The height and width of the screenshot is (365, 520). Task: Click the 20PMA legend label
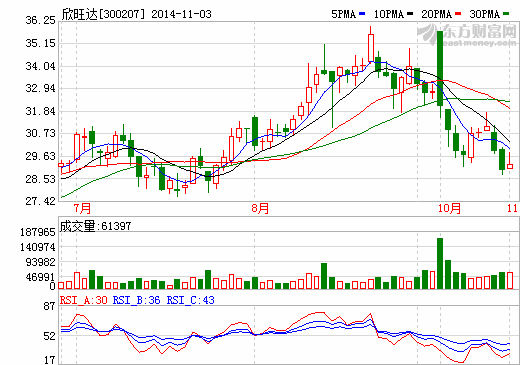point(437,14)
